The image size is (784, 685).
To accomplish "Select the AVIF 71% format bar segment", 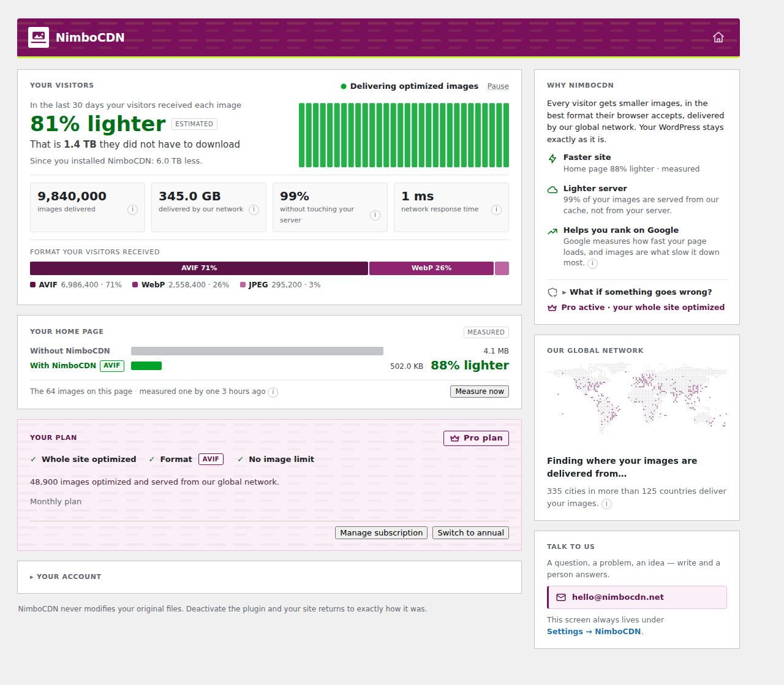I will tap(199, 268).
